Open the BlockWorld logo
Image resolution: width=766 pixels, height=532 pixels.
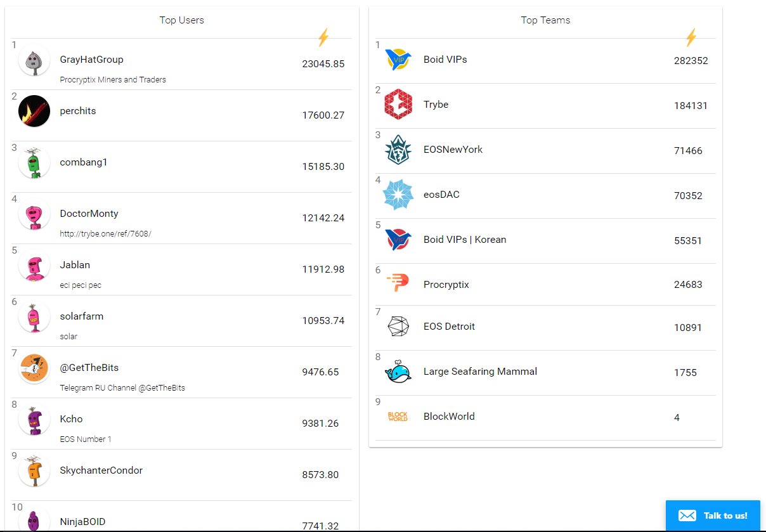tap(398, 417)
